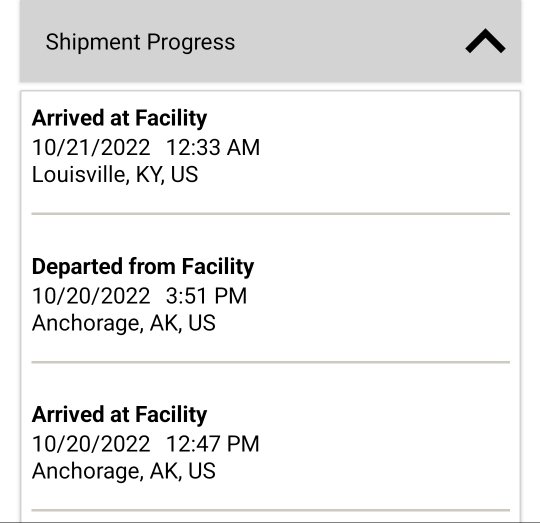The width and height of the screenshot is (540, 523).
Task: Click the last Arrived at Facility heading
Action: pyautogui.click(x=120, y=415)
